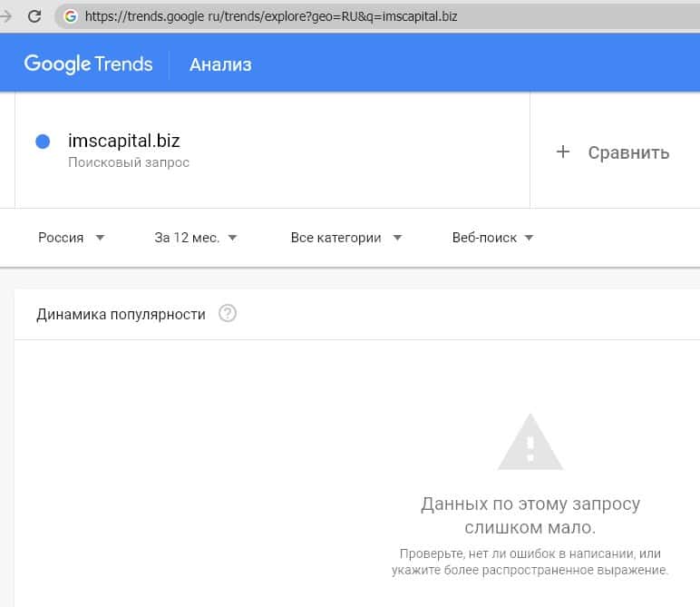Click the 'Данных по этому запросу слишком мало' message

pyautogui.click(x=530, y=515)
